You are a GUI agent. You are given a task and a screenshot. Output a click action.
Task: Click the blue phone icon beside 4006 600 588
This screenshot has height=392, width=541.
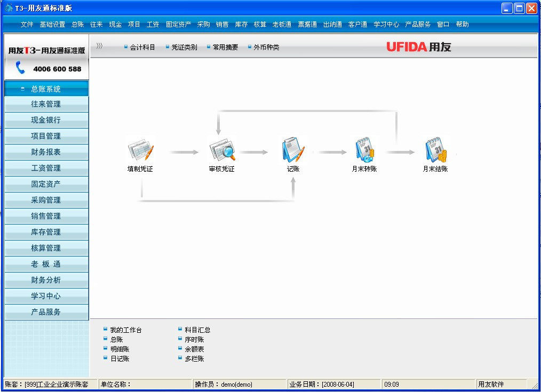click(20, 68)
